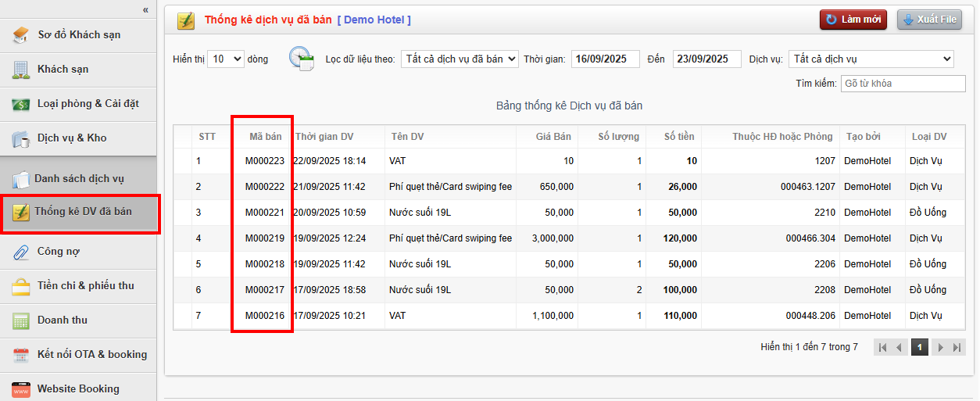Click the Tìm kiếm keyword search field

coord(896,84)
